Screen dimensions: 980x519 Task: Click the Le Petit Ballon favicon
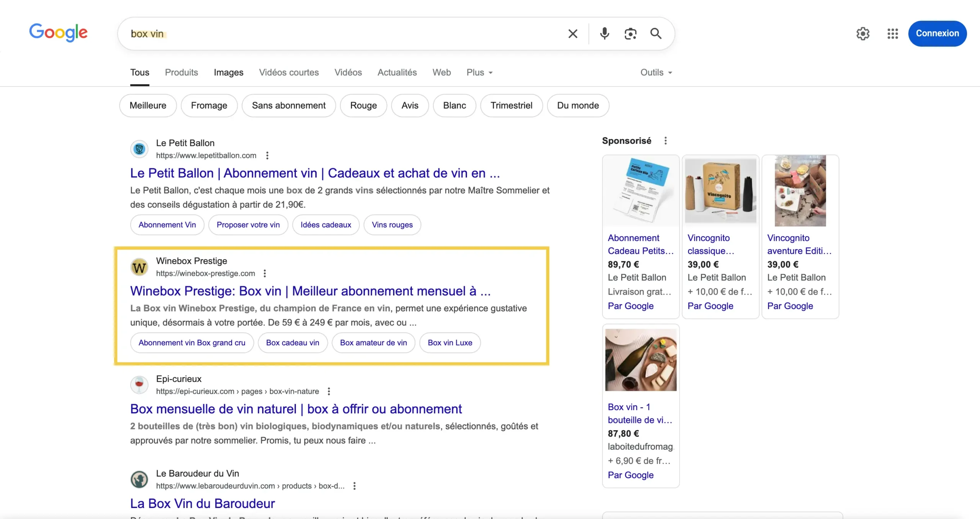tap(139, 149)
